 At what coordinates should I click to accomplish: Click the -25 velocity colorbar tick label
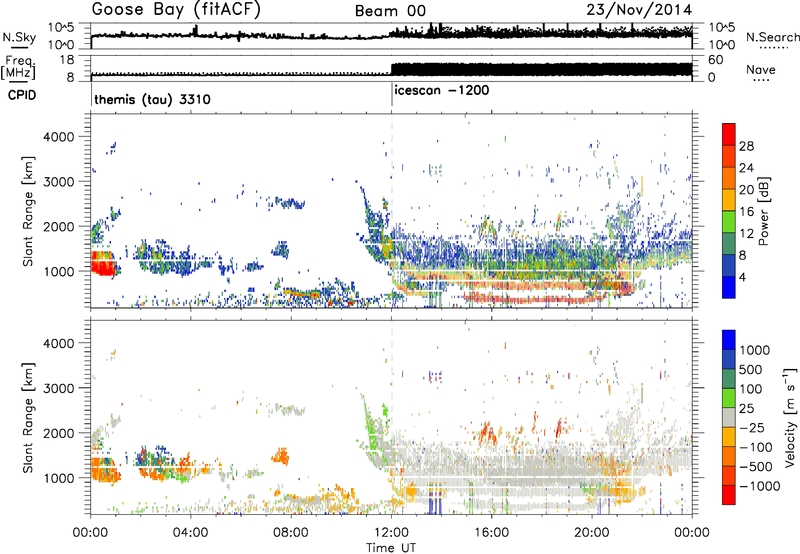coord(752,427)
